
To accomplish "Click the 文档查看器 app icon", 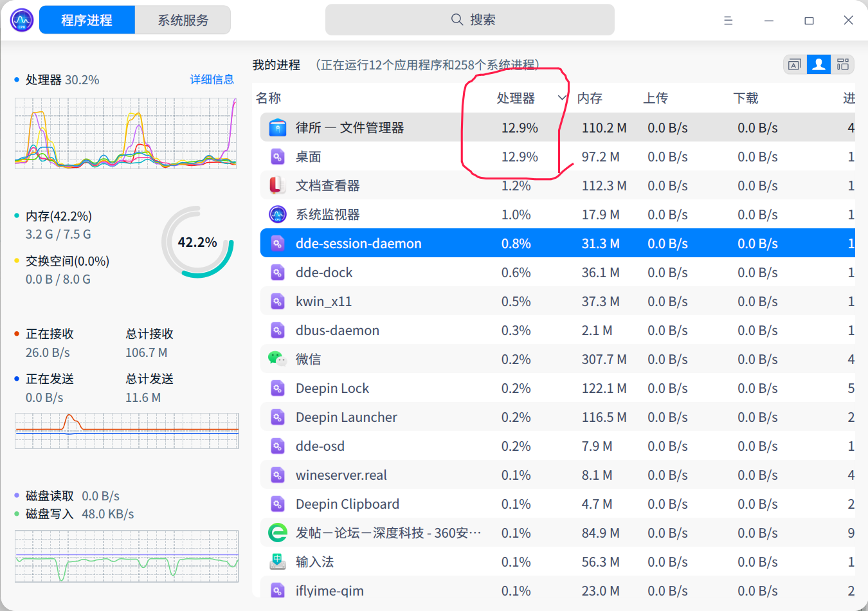I will point(277,185).
